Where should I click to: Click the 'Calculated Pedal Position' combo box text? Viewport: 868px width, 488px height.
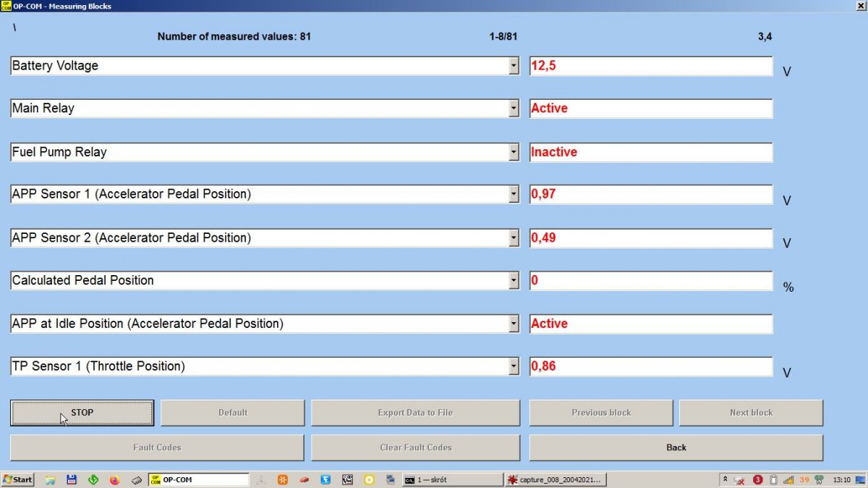click(x=82, y=280)
